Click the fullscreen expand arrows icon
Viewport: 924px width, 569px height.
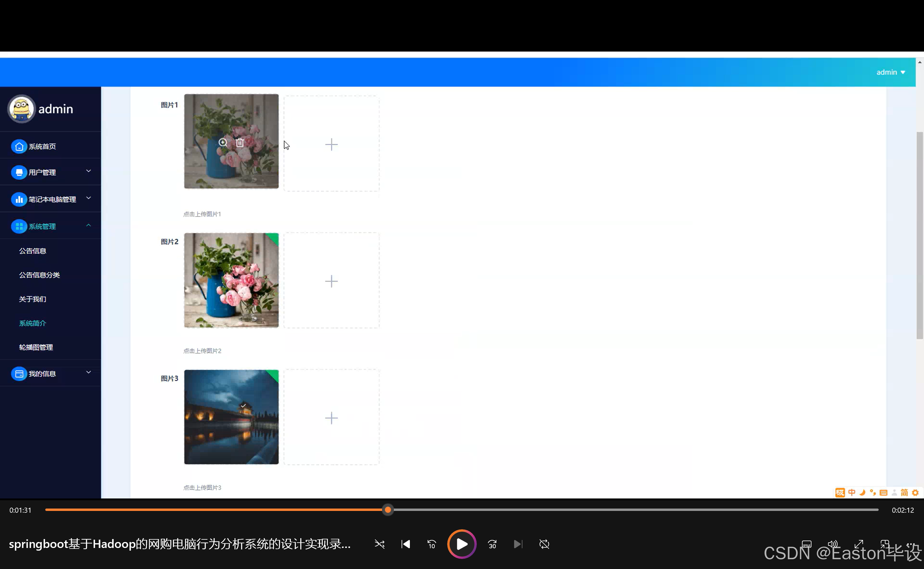tap(859, 544)
